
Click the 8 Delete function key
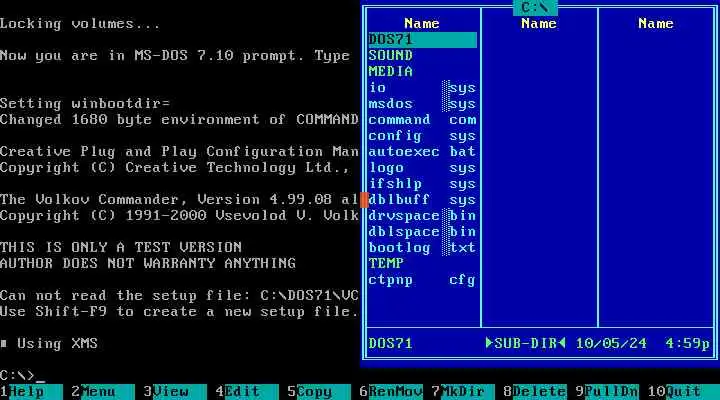(x=535, y=392)
